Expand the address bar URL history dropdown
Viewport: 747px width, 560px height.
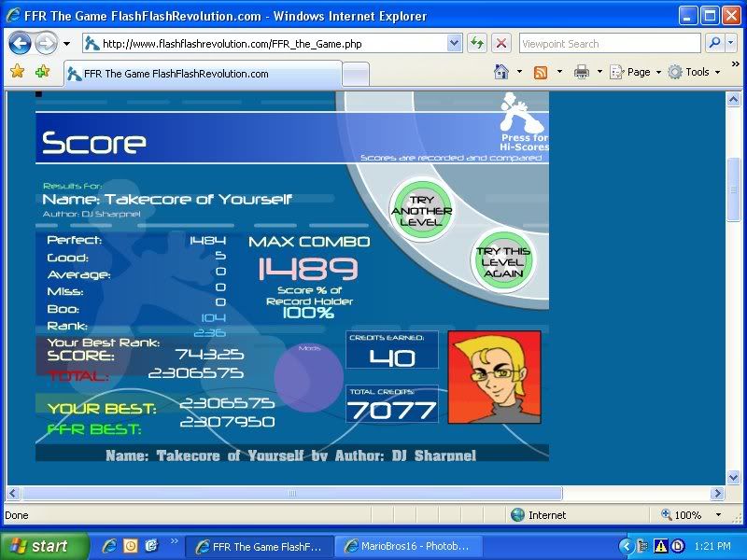454,43
